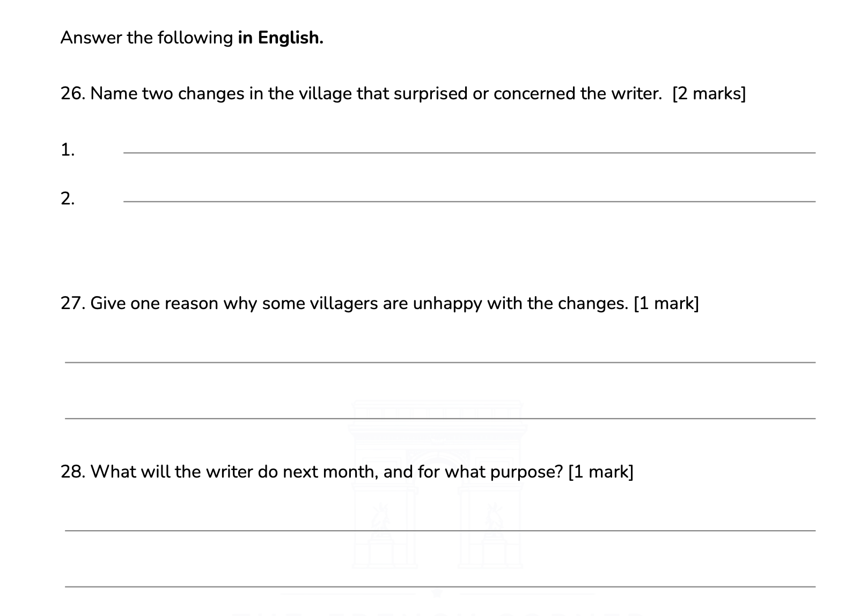Click the question number '27.'

click(x=73, y=303)
